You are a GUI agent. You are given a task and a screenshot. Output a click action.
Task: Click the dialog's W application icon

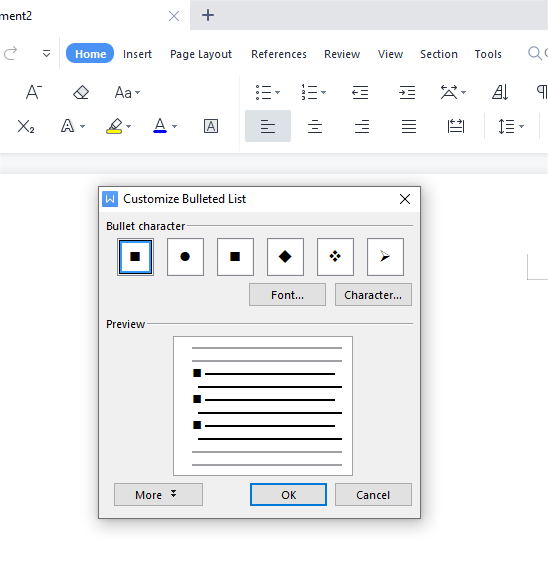click(110, 199)
